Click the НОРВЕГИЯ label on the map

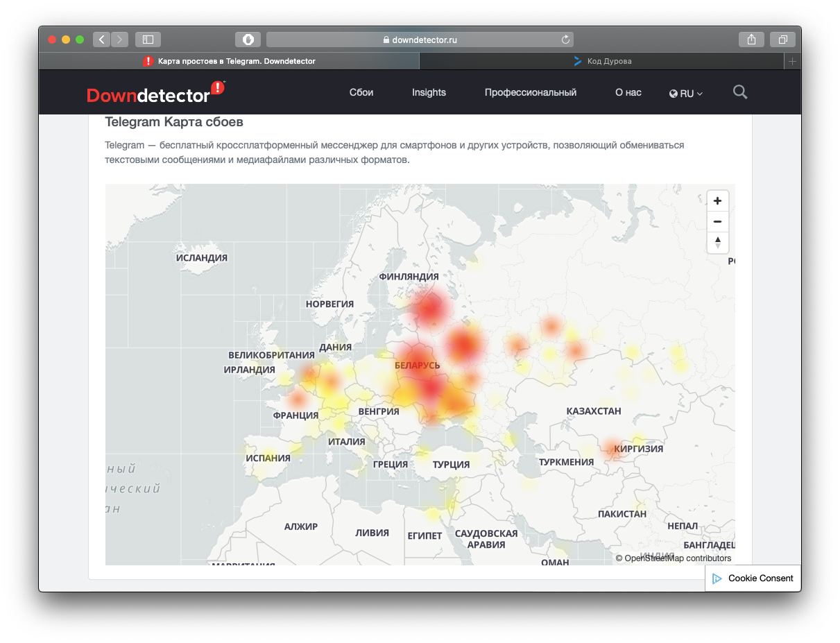(329, 303)
